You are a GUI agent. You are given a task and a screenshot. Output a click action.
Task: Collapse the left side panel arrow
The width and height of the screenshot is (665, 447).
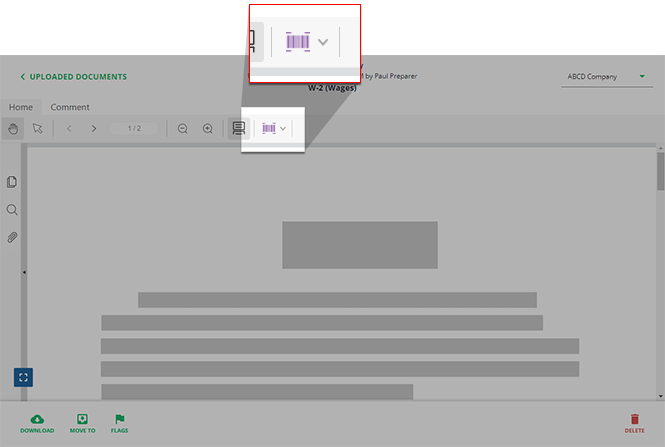click(x=24, y=272)
